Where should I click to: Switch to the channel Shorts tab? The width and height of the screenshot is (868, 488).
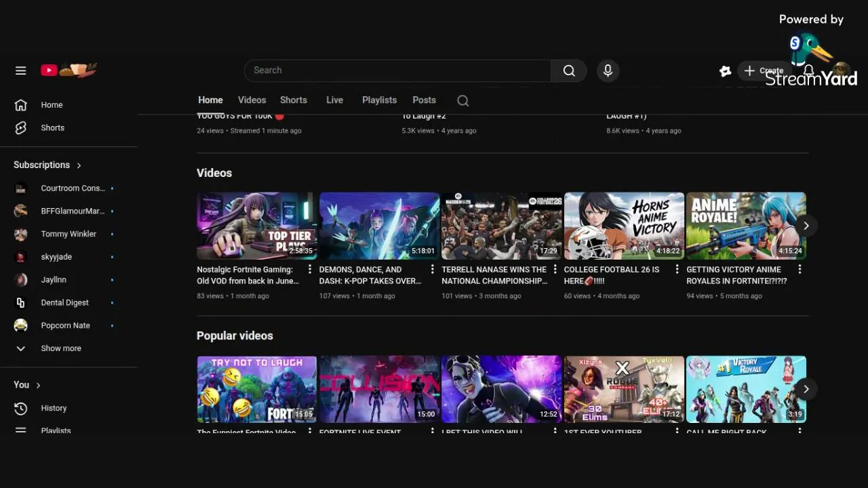[x=294, y=100]
